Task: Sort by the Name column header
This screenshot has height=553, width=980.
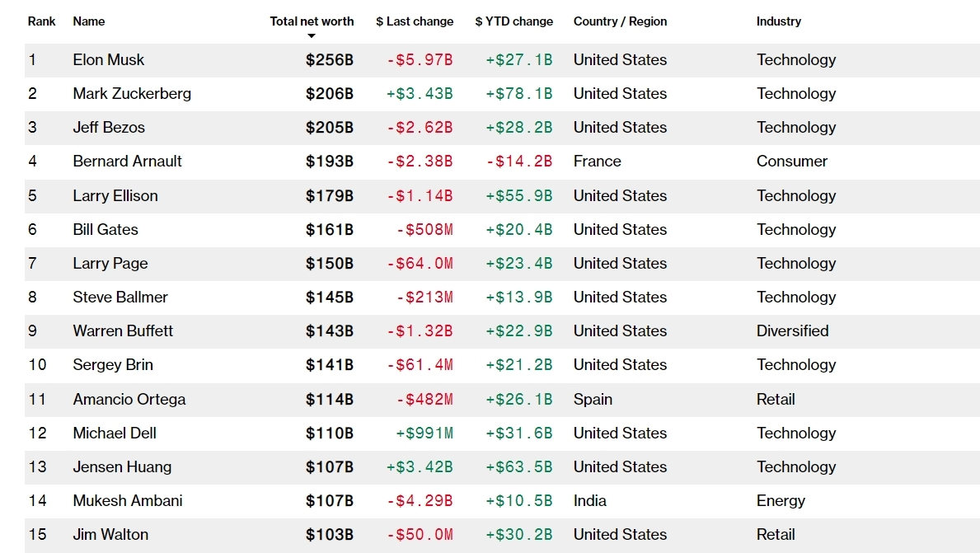Action: (89, 21)
